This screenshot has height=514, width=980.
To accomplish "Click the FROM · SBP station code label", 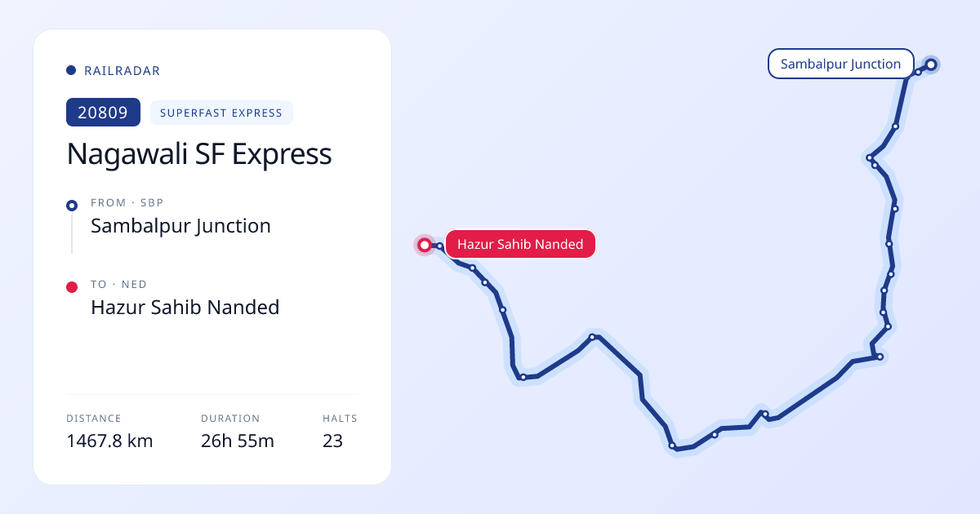I will pos(127,202).
